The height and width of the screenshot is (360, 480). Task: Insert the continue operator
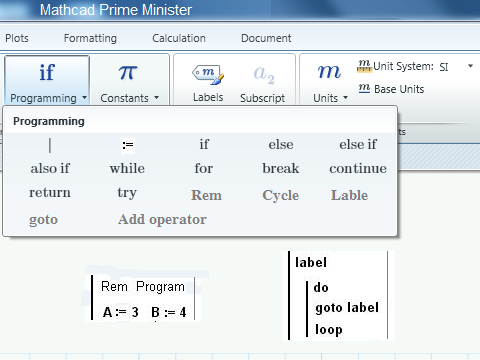click(358, 168)
